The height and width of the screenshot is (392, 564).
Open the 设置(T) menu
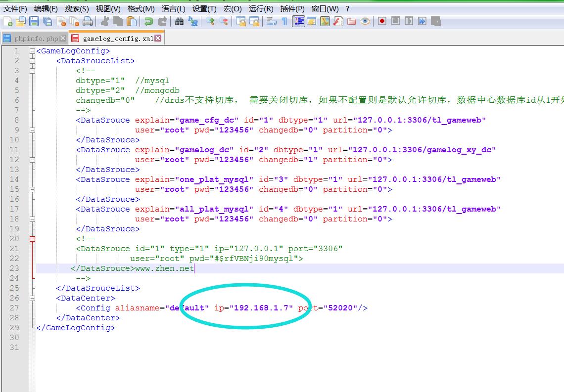203,8
